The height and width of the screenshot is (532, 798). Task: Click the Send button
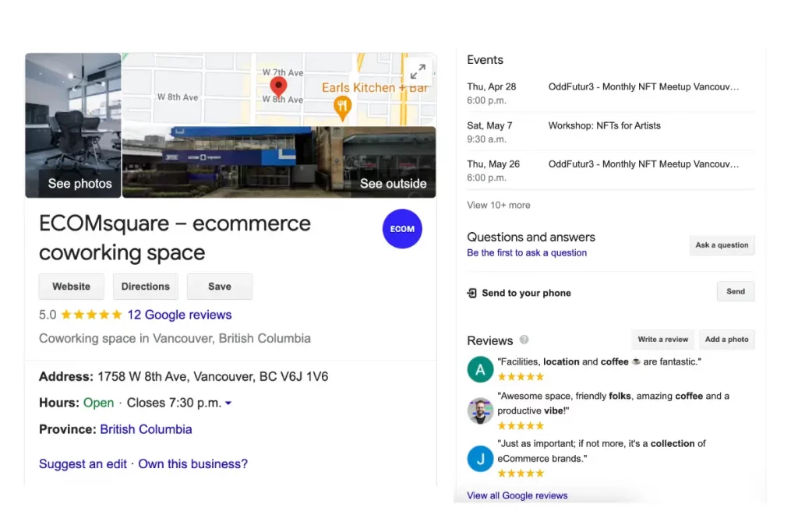click(736, 291)
